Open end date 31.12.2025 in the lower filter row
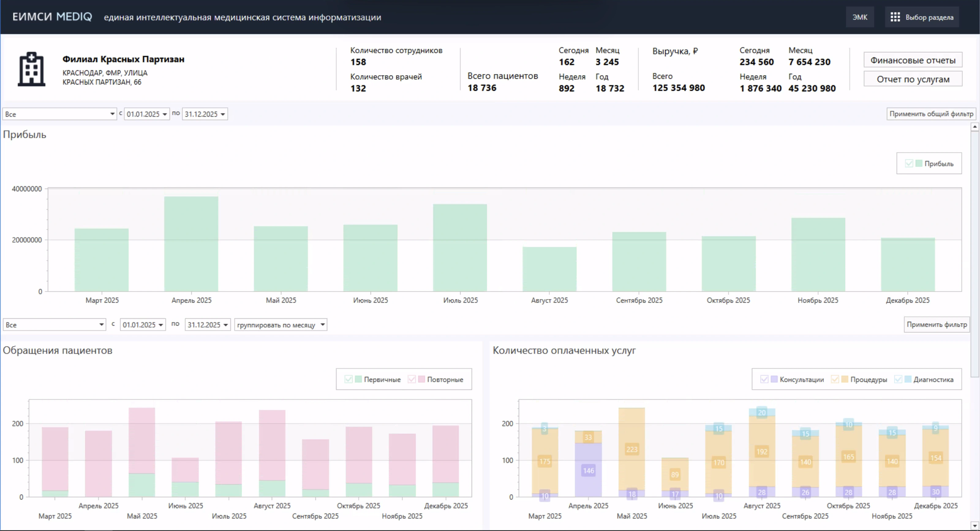This screenshot has height=531, width=980. click(208, 325)
